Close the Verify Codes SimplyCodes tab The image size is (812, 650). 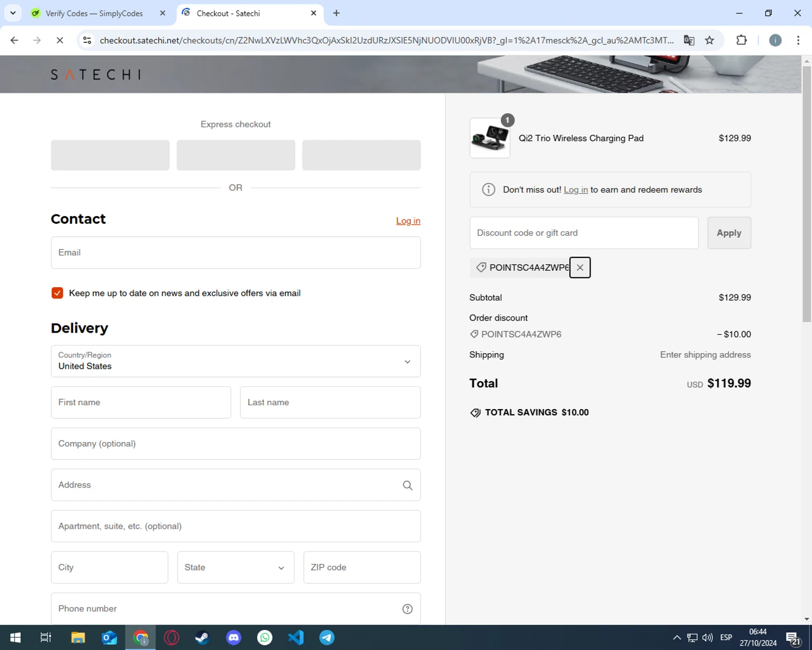pyautogui.click(x=162, y=13)
